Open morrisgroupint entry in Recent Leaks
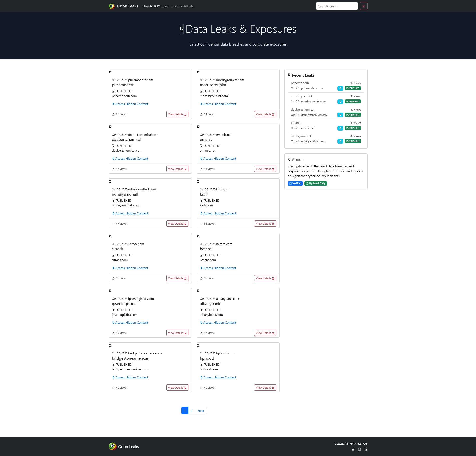This screenshot has height=456, width=476. [x=301, y=96]
